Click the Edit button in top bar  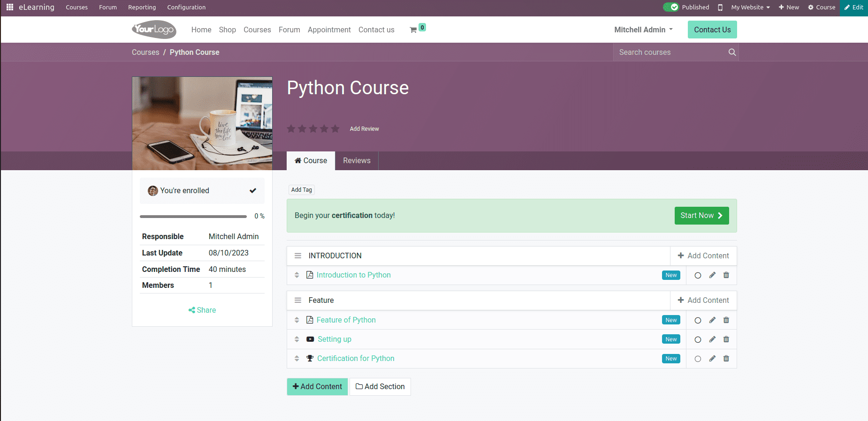(854, 8)
